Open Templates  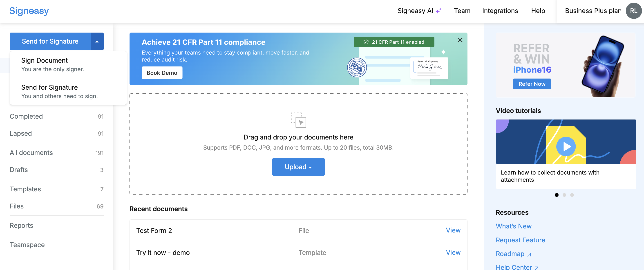56,189
